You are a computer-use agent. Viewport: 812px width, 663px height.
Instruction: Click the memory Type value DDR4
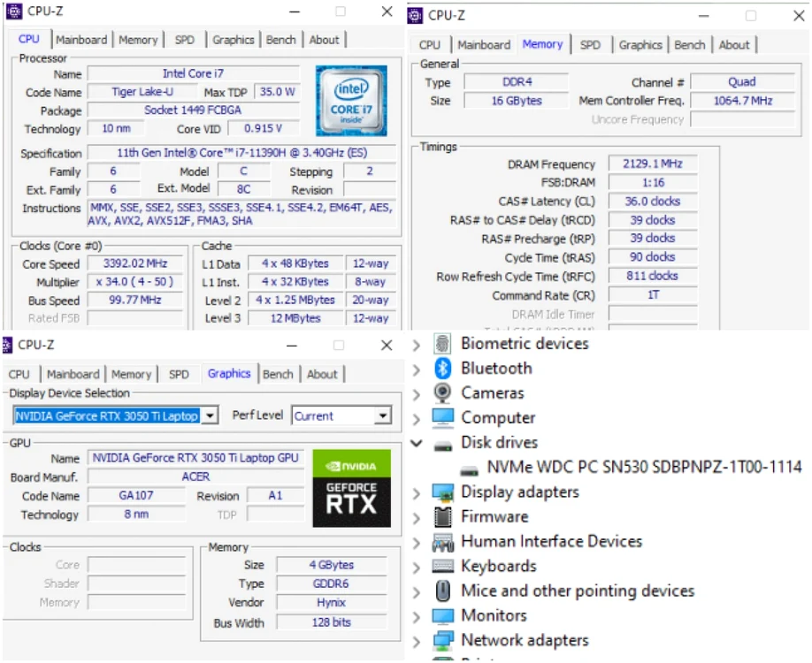click(517, 82)
